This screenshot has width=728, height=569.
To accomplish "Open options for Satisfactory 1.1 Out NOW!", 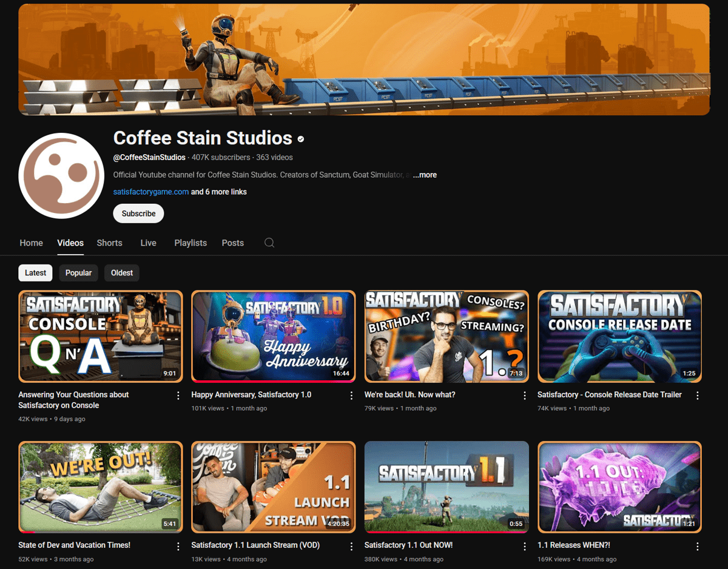I will 525,546.
